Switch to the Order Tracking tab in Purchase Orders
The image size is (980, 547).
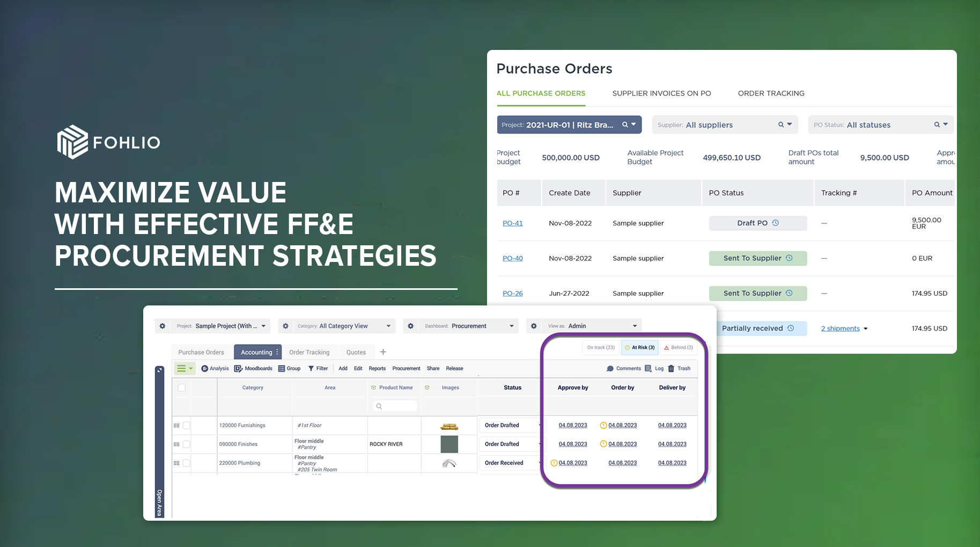(771, 93)
